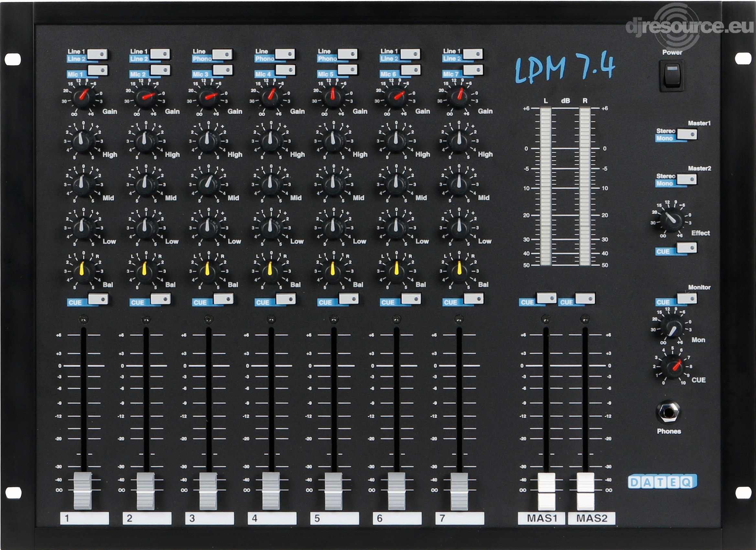Click channel 6 fader cap
The width and height of the screenshot is (756, 550).
(x=397, y=491)
